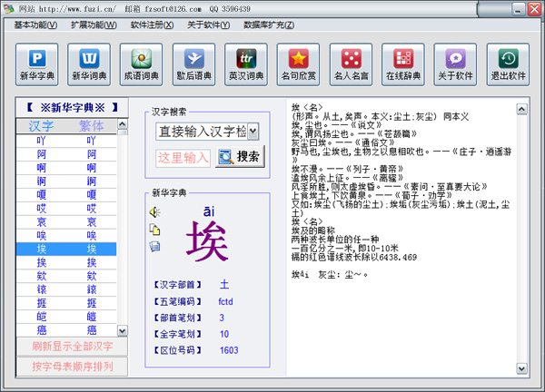
Task: Click the 这里输入 search input field
Action: coord(183,158)
